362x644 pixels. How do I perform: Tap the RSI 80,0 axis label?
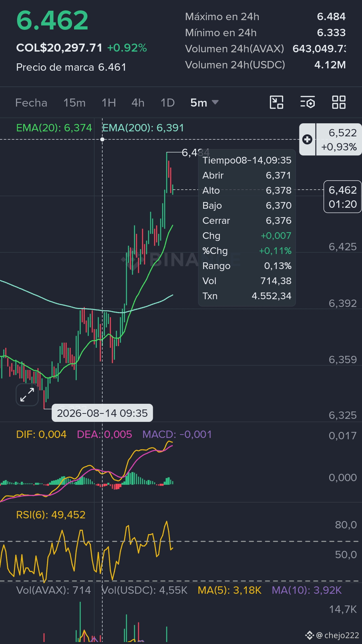[x=346, y=525]
